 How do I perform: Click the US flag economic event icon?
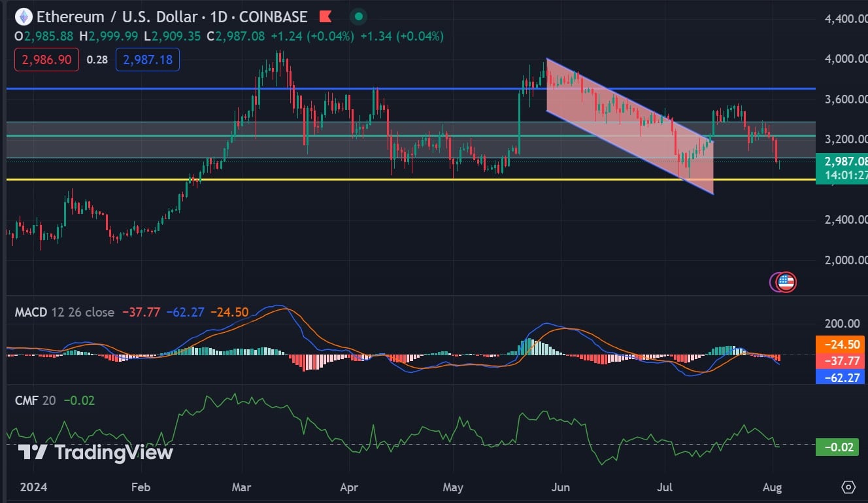[x=786, y=282]
